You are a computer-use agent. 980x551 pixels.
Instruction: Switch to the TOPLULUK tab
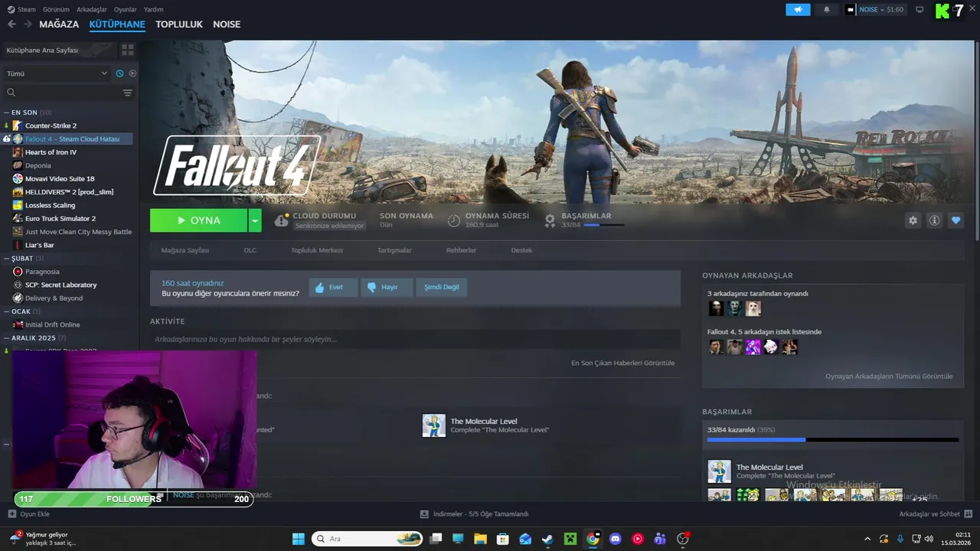179,24
